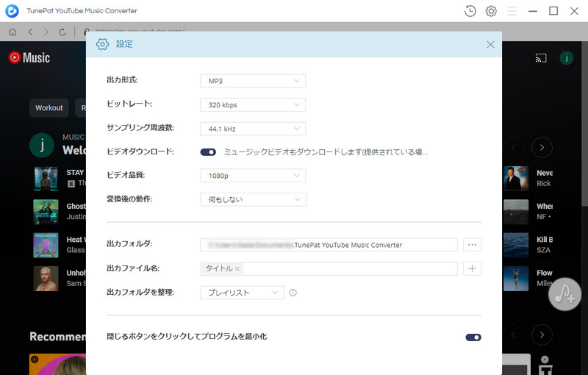Open Flowers Miley thumbnail
The width and height of the screenshot is (588, 375).
click(516, 279)
